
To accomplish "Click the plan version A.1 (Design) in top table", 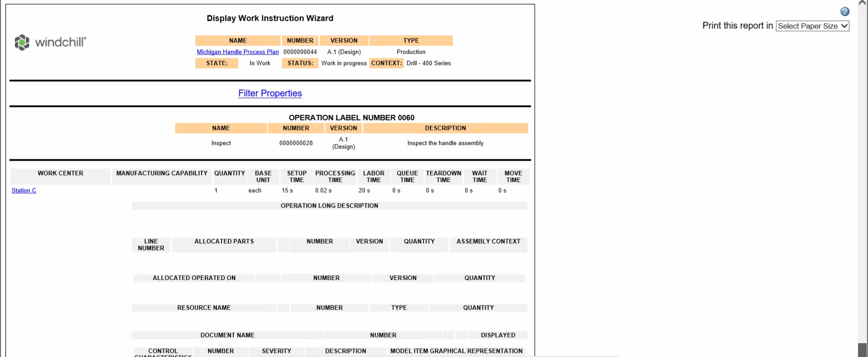I will (x=344, y=52).
